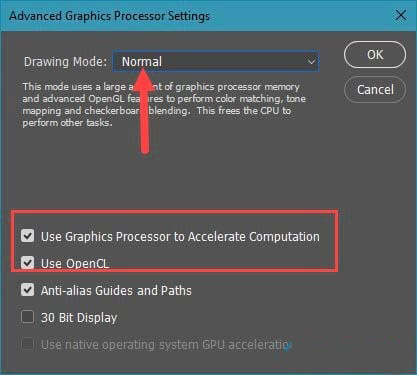Select the Normal value in Drawing Mode

pyautogui.click(x=142, y=62)
